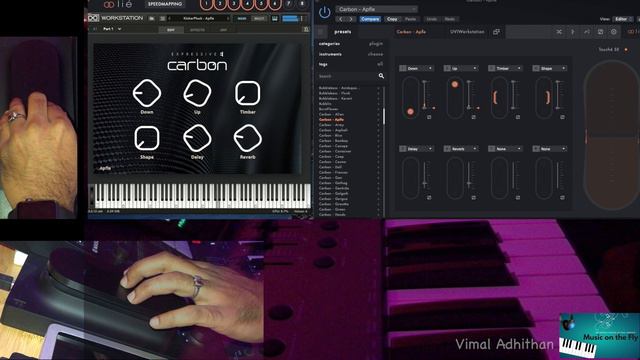Switch to the 'presets' tab

343,32
